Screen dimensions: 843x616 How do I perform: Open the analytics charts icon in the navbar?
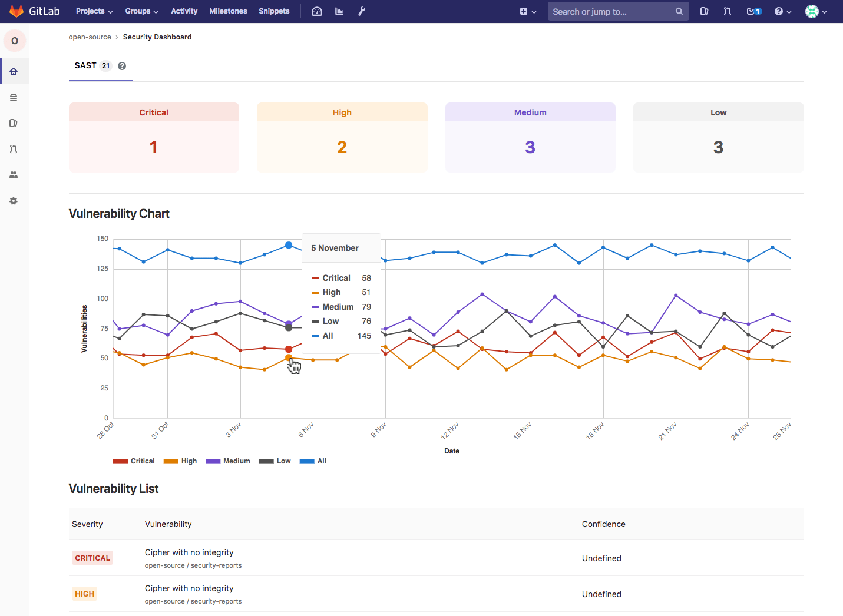pyautogui.click(x=339, y=11)
